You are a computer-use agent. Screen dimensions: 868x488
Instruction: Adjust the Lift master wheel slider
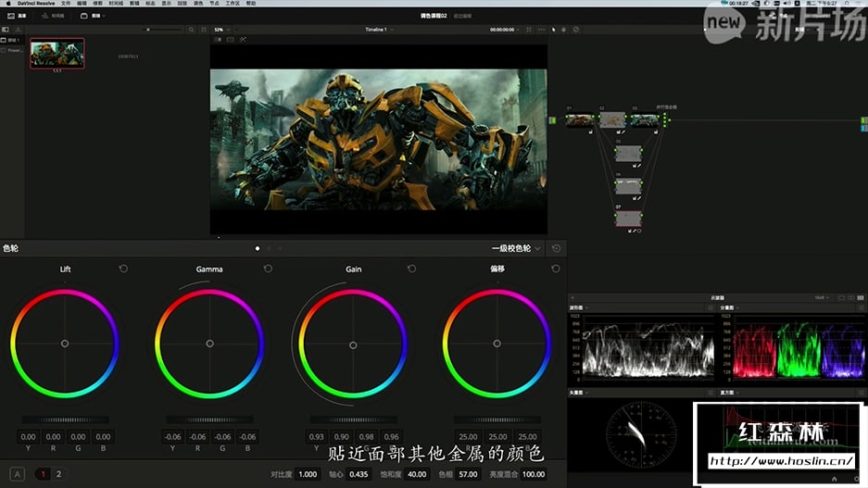pyautogui.click(x=66, y=419)
